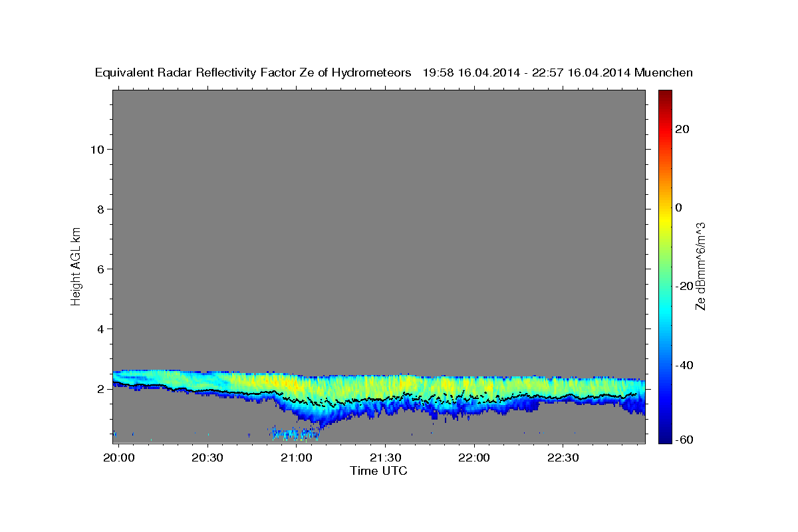Click the '22:30' time tick label
Viewport: 798px width, 532px height.
pyautogui.click(x=563, y=458)
